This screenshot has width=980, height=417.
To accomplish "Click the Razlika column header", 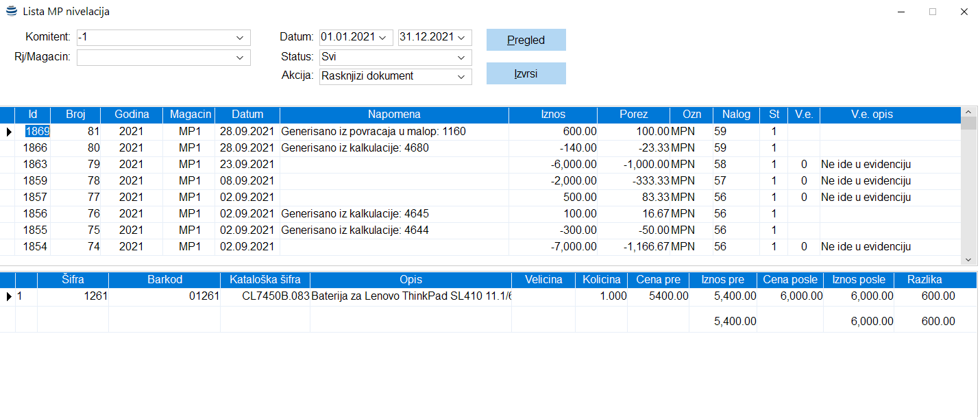I will [924, 280].
